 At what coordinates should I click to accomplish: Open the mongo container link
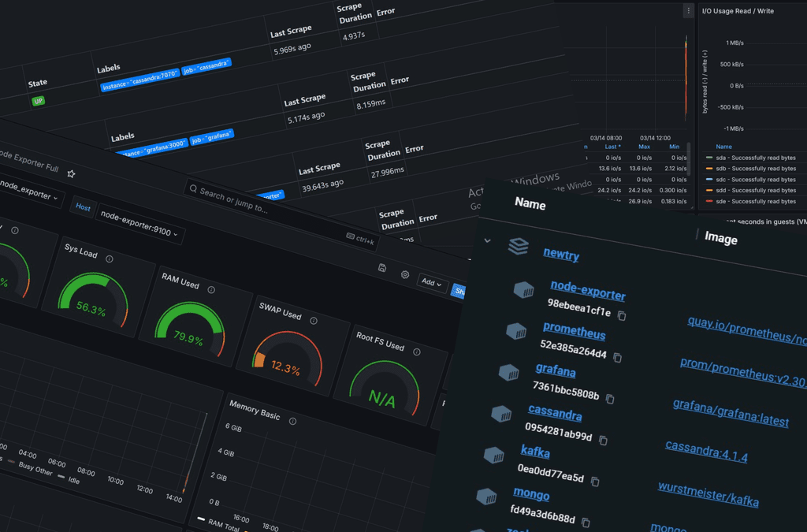pyautogui.click(x=531, y=494)
